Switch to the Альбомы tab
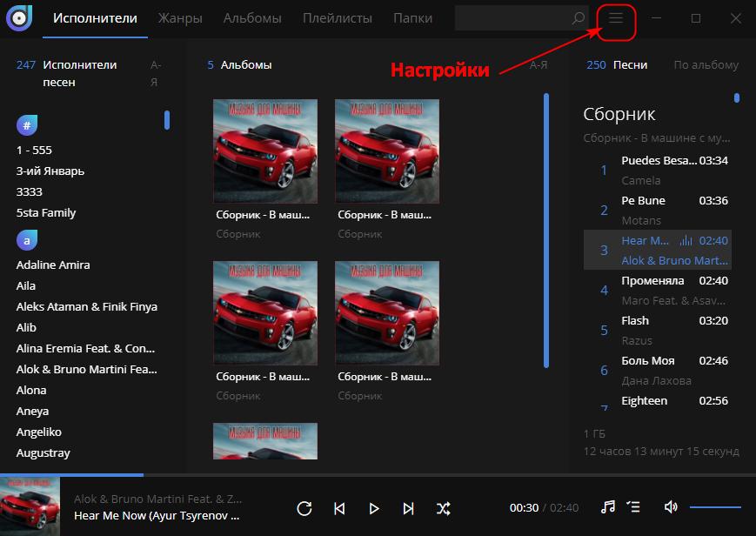The height and width of the screenshot is (536, 756). pos(252,18)
